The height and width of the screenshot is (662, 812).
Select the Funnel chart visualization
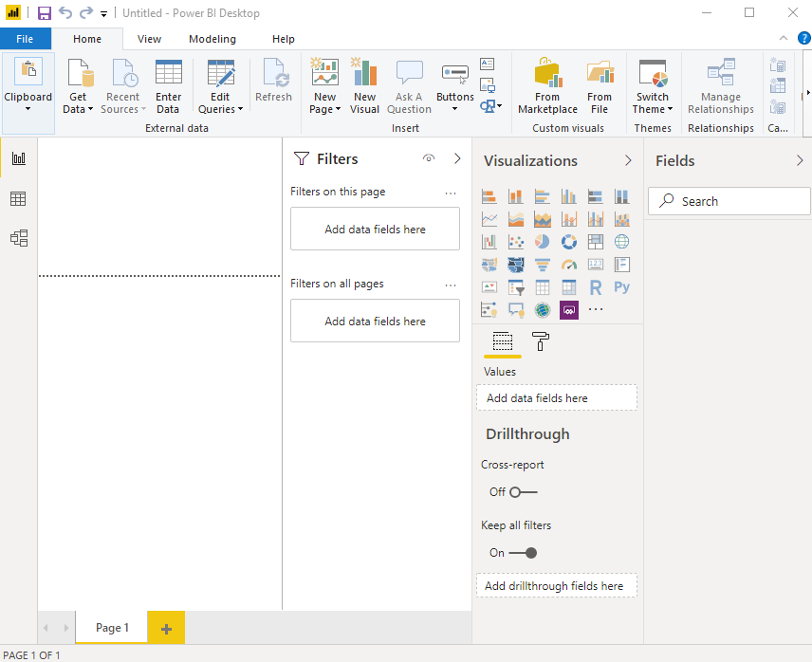[x=543, y=264]
